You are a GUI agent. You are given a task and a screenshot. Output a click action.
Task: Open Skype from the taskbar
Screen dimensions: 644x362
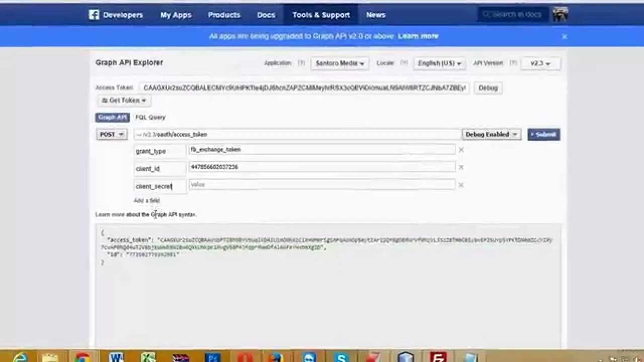tap(342, 356)
